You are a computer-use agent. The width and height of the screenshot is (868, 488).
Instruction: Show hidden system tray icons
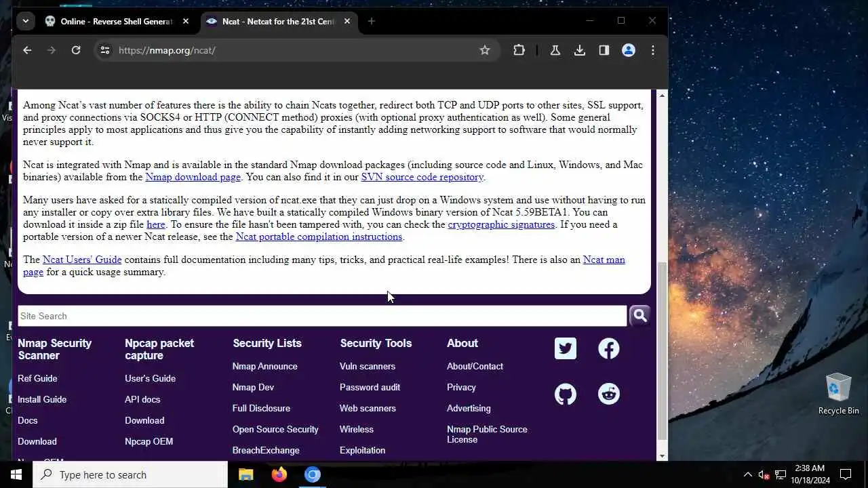748,474
